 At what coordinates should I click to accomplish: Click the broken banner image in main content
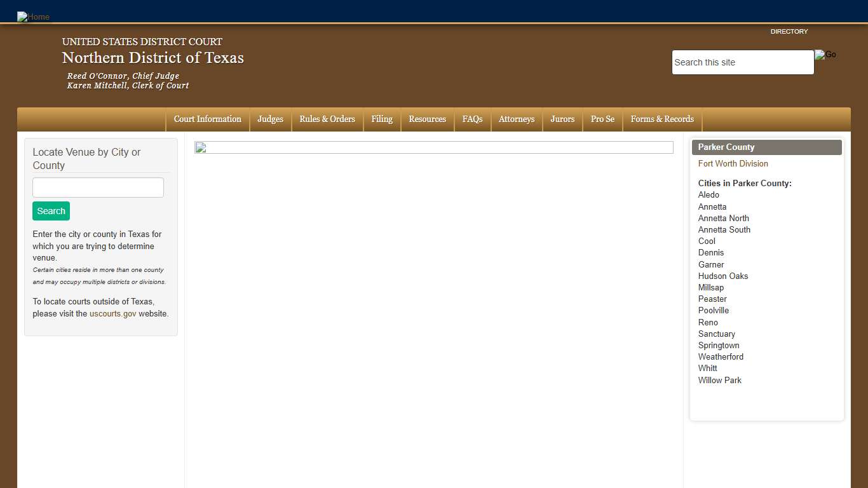pyautogui.click(x=433, y=147)
